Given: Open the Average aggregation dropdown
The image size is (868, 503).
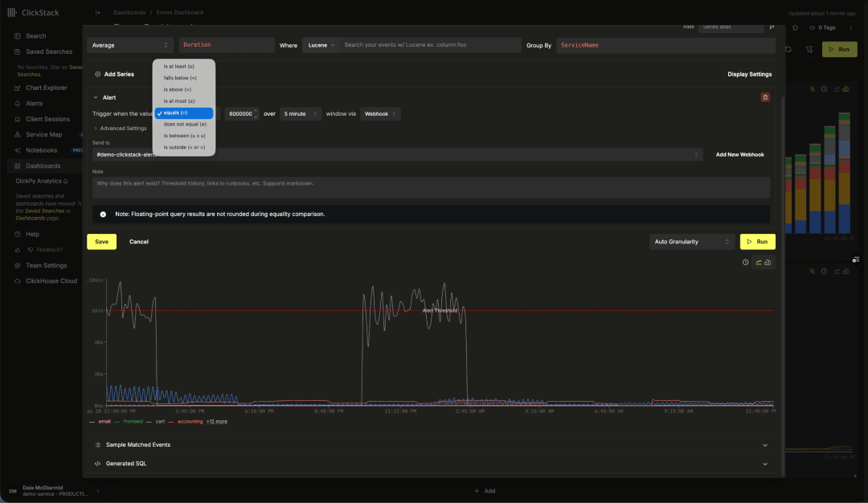Looking at the screenshot, I should click(130, 45).
